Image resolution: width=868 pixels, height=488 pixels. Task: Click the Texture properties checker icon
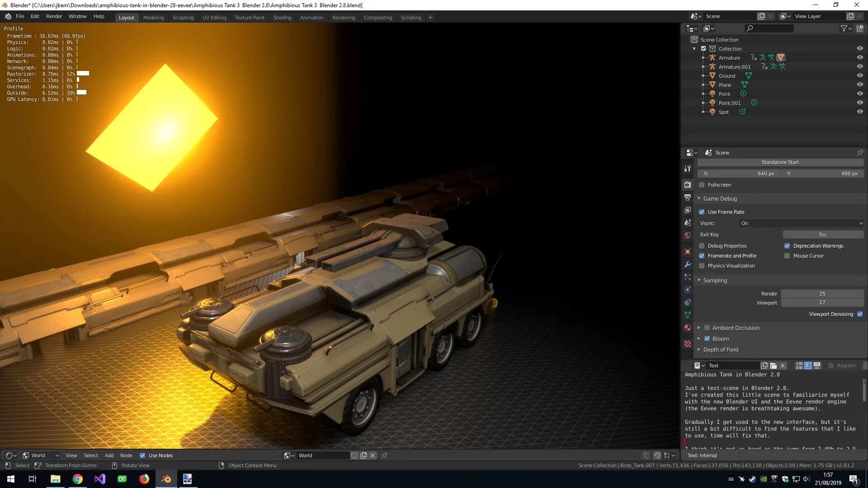[688, 344]
